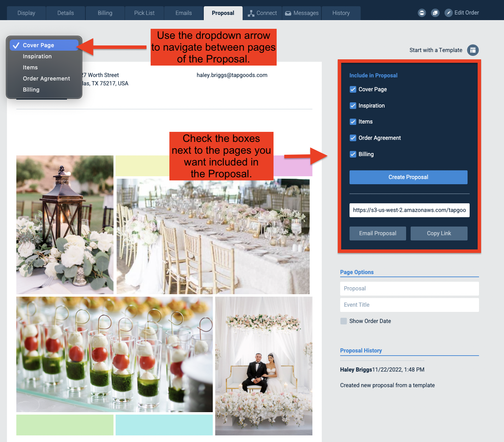
Task: Click the print icon in the top bar
Action: click(422, 12)
